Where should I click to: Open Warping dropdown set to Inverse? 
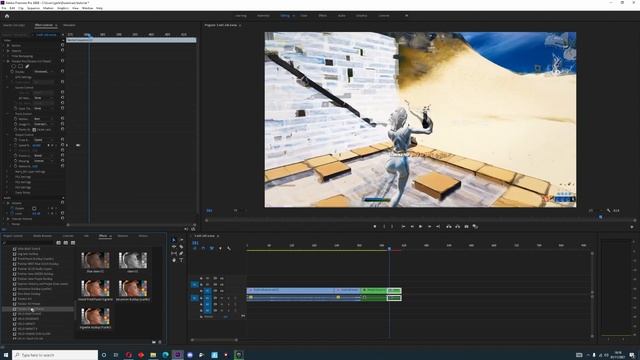click(44, 161)
